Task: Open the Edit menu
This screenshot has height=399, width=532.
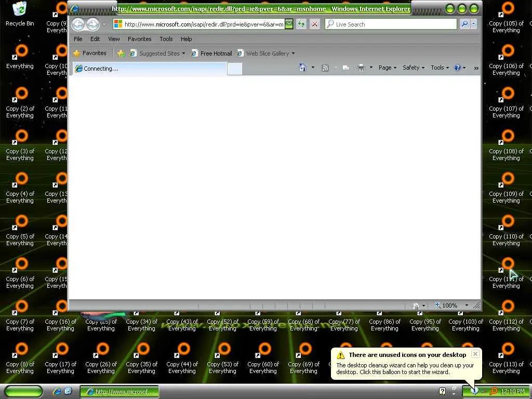Action: tap(95, 39)
